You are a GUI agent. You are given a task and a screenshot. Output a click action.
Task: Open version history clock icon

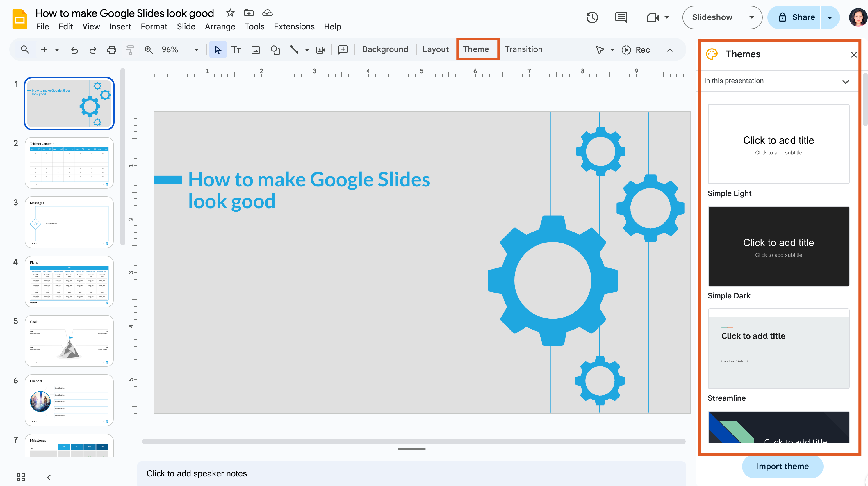(x=592, y=17)
